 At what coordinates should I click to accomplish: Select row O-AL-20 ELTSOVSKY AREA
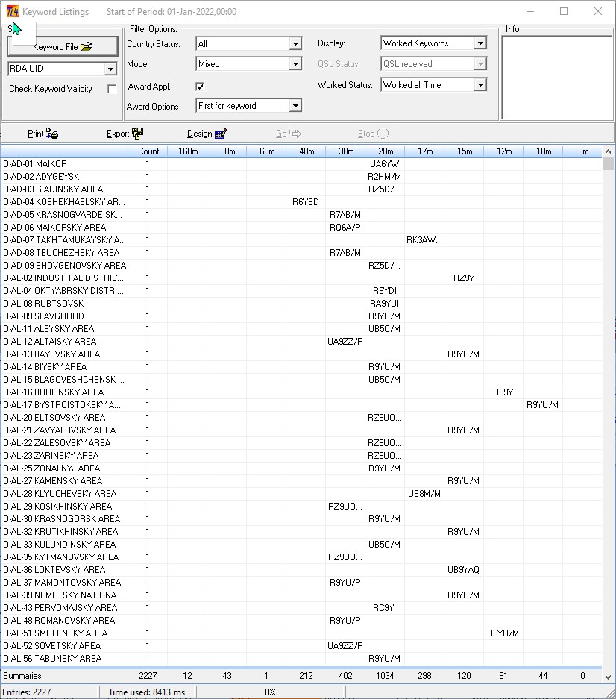[x=301, y=418]
